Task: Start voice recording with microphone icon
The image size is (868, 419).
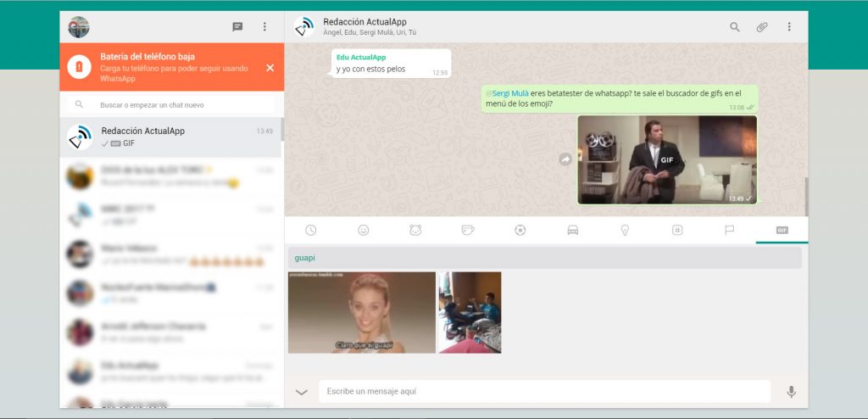Action: tap(792, 392)
